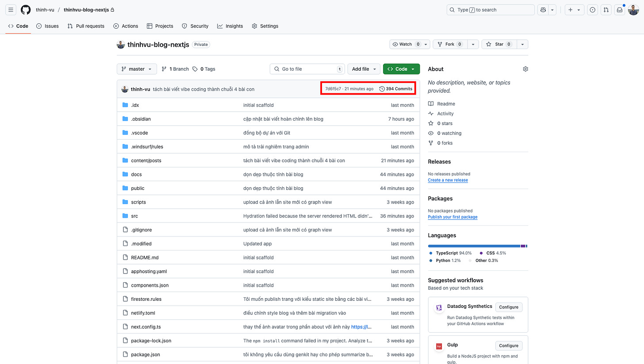644x364 pixels.
Task: Click Create a new release link
Action: [448, 180]
